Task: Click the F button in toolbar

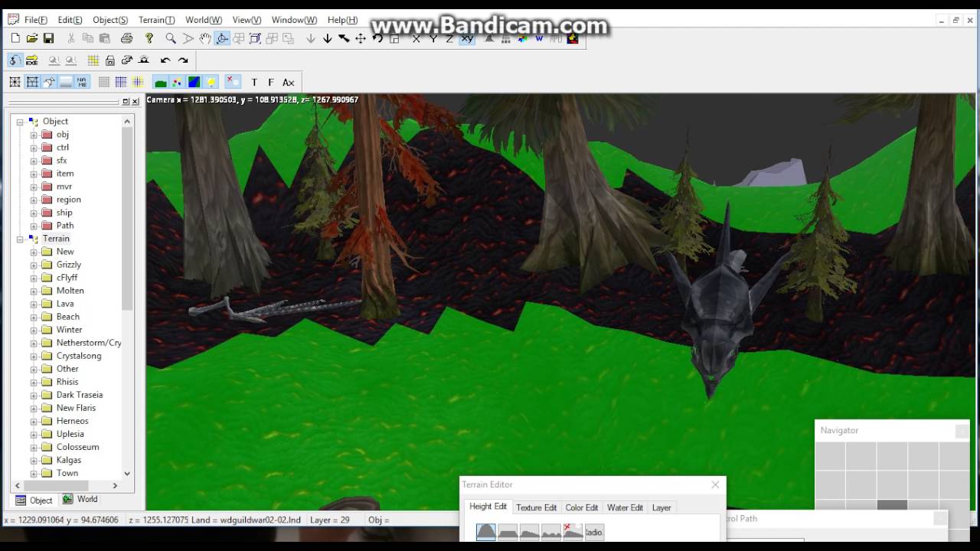Action: tap(270, 82)
